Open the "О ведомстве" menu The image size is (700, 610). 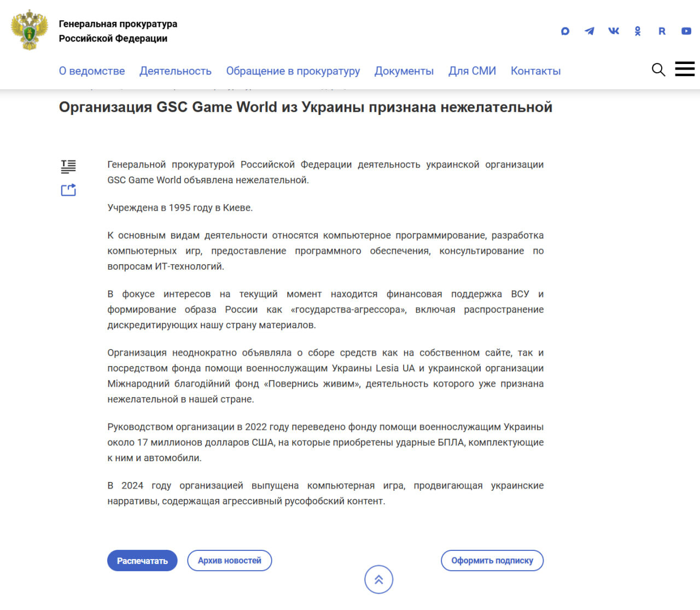pyautogui.click(x=92, y=71)
